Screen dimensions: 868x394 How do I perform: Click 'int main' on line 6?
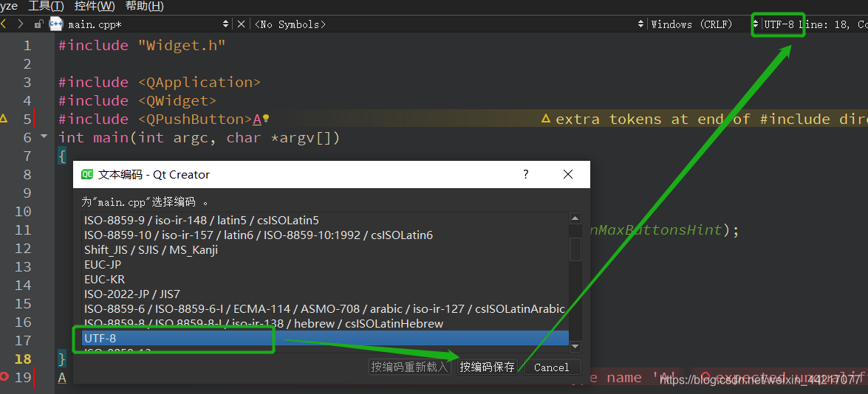94,137
